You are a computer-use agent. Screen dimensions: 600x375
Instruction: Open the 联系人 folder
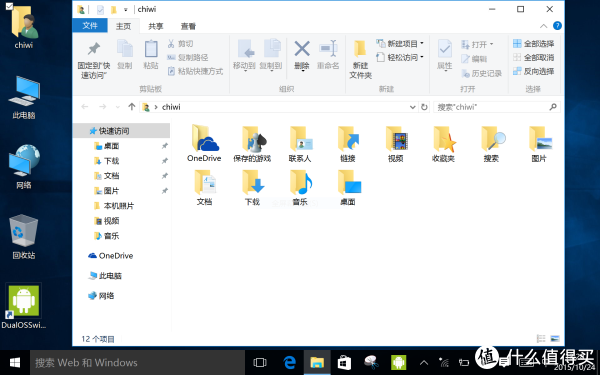300,143
